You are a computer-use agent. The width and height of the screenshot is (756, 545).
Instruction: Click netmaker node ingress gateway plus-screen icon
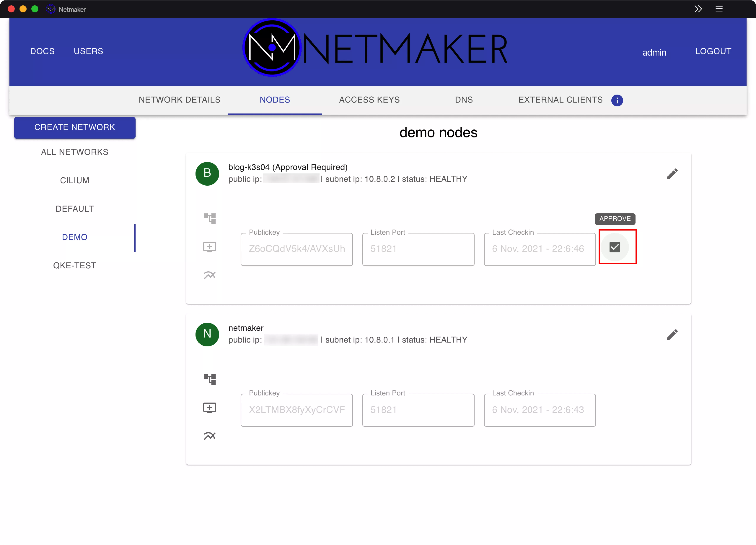(x=210, y=408)
